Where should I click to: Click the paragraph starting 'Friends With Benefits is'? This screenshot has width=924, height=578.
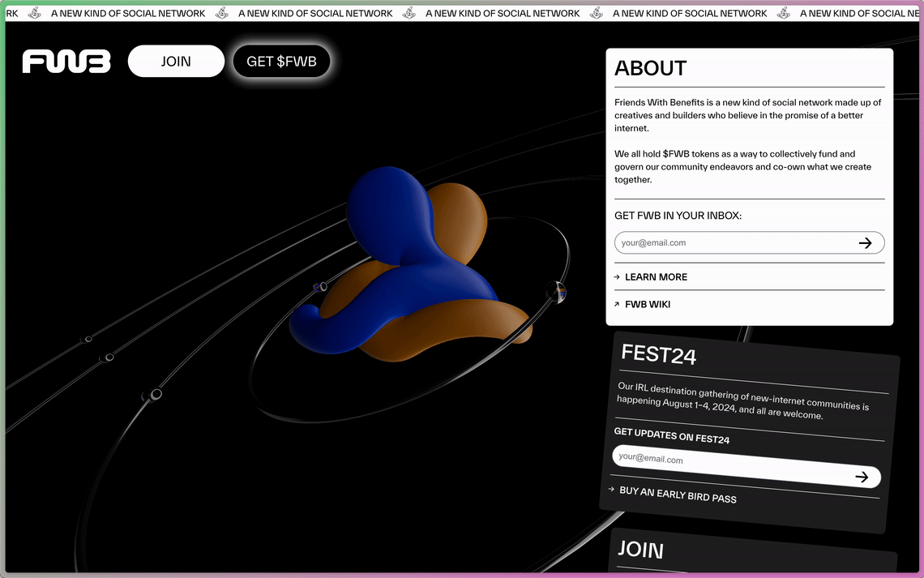(x=748, y=115)
